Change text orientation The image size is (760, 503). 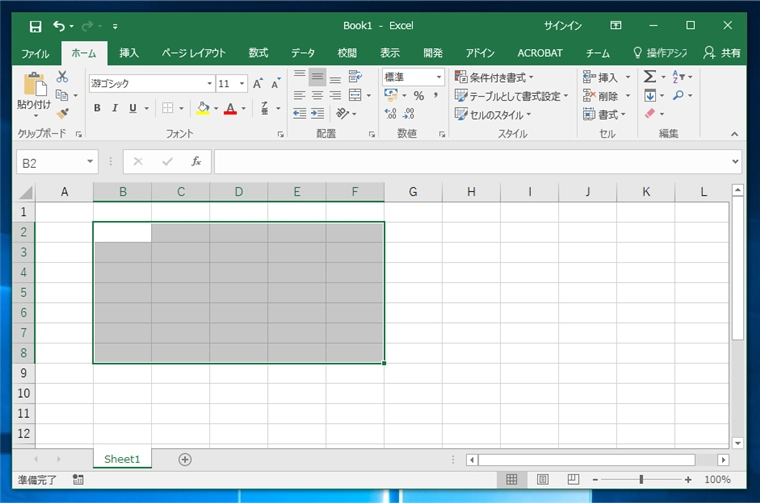[x=343, y=113]
